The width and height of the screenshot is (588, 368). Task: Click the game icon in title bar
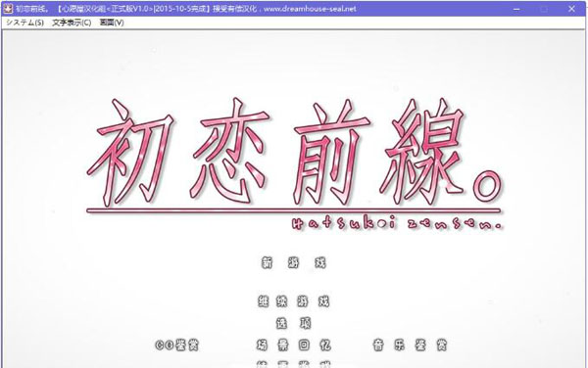(x=8, y=9)
